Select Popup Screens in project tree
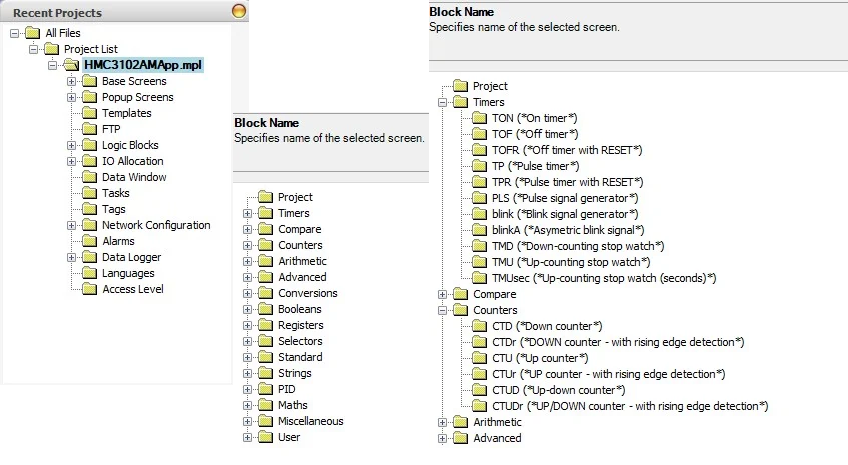This screenshot has width=848, height=465. pyautogui.click(x=137, y=97)
